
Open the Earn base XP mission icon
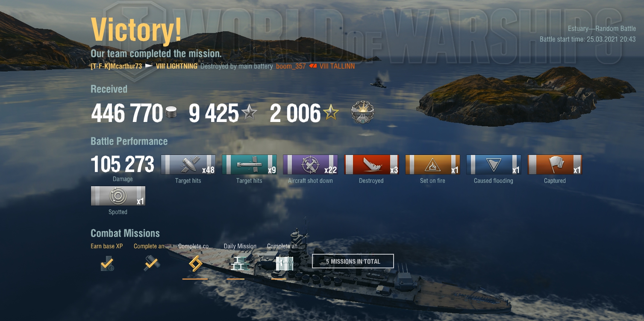pos(107,264)
